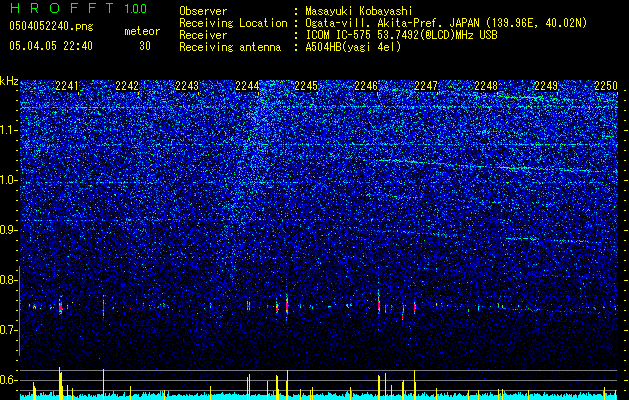Click the 2249 time marker

click(x=546, y=85)
